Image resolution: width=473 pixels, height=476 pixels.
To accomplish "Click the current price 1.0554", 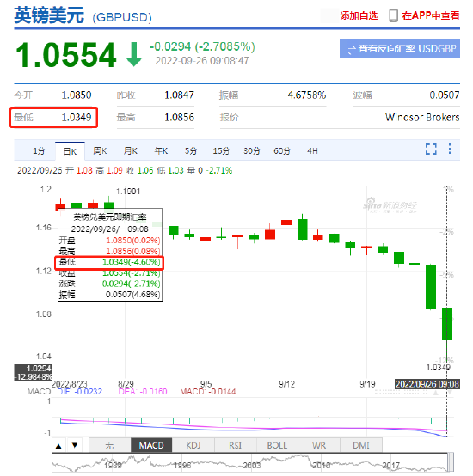I will click(x=66, y=55).
